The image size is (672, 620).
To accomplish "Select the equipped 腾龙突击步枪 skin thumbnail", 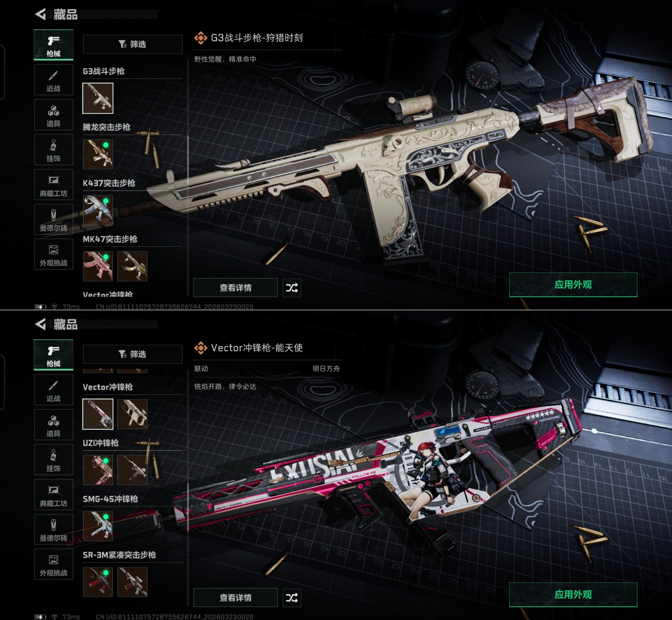I will (98, 154).
